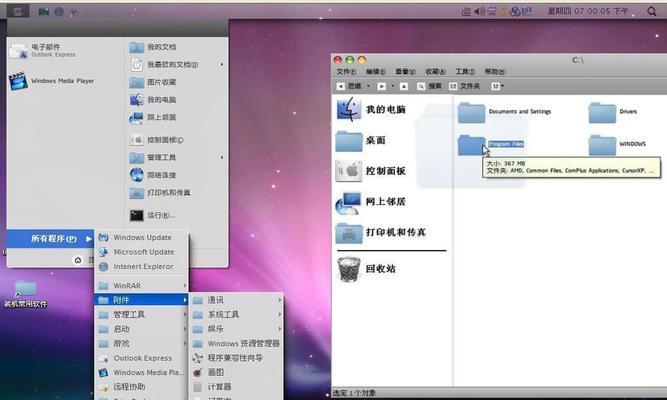
Task: Open 我的电脑 in explorer sidebar
Action: coord(371,109)
